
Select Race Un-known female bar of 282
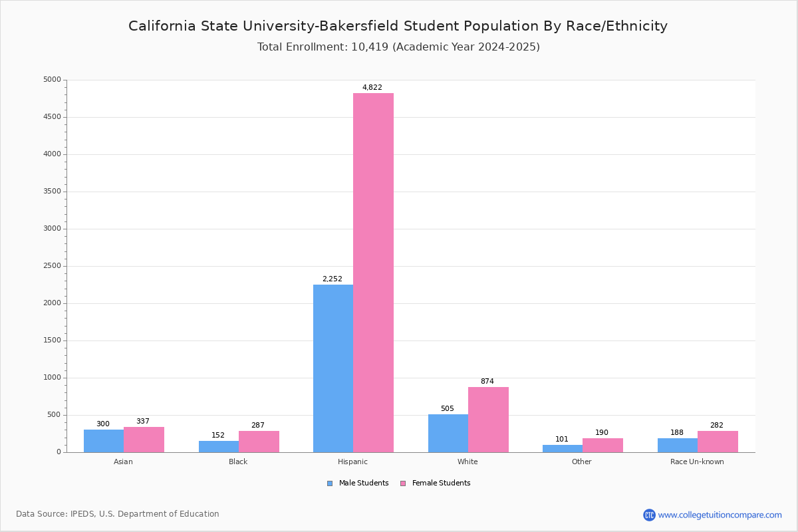click(718, 442)
